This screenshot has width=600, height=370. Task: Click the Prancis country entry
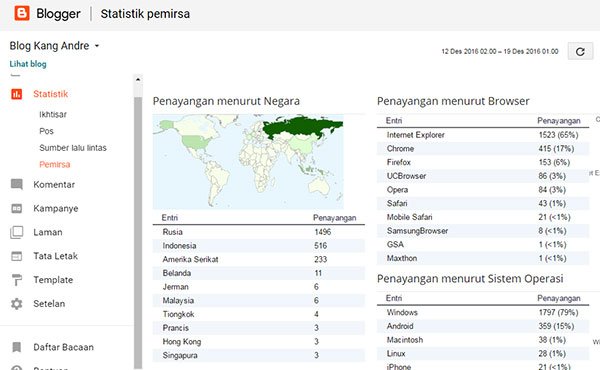(175, 328)
